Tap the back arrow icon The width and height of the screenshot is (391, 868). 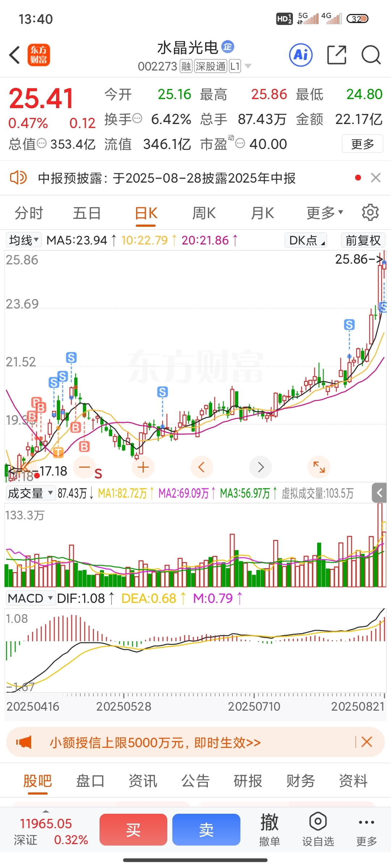14,55
